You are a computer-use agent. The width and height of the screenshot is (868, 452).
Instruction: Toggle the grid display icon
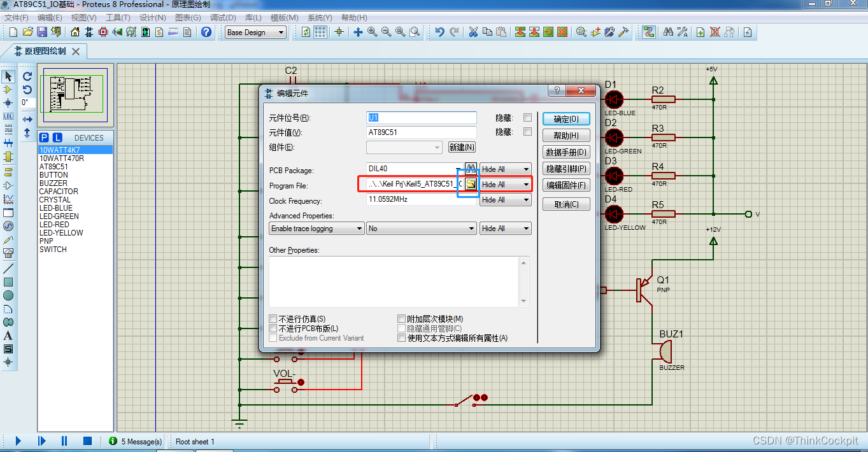[x=320, y=32]
